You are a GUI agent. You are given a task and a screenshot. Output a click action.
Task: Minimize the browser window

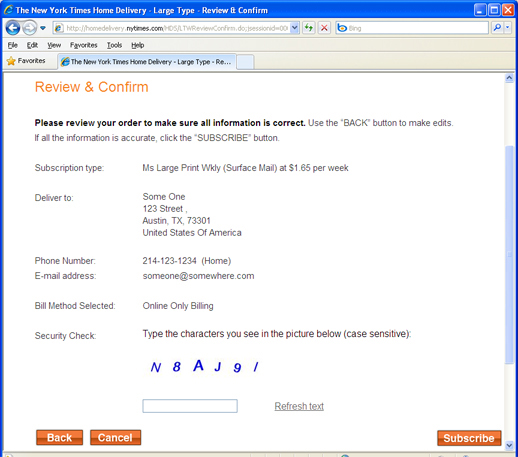click(x=480, y=10)
